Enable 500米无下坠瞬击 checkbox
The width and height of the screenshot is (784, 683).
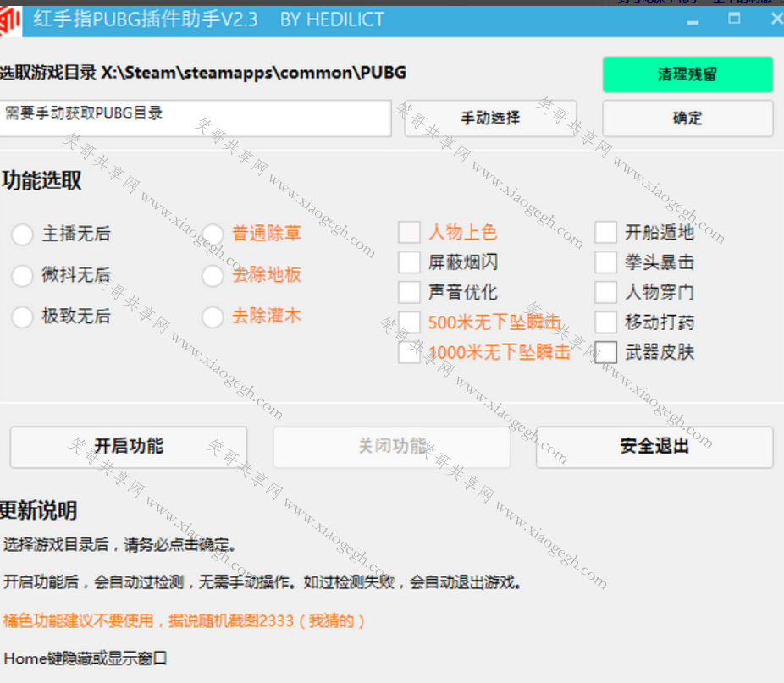[x=409, y=322]
